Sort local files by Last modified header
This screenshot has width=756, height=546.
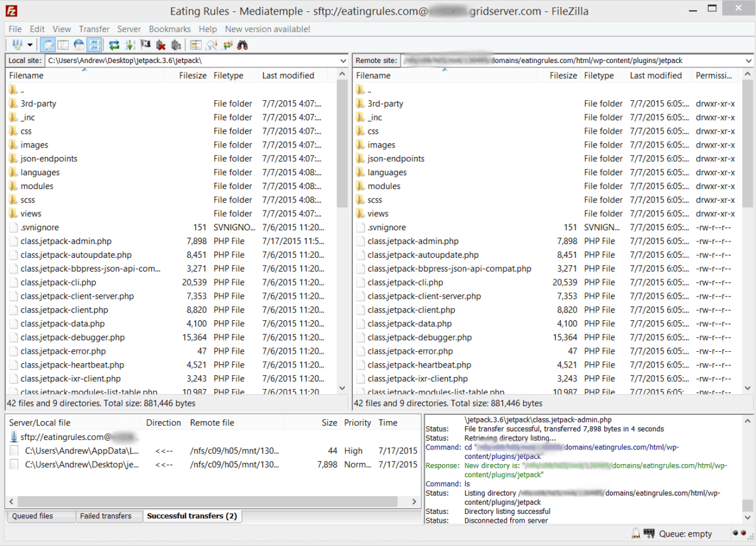coord(288,75)
